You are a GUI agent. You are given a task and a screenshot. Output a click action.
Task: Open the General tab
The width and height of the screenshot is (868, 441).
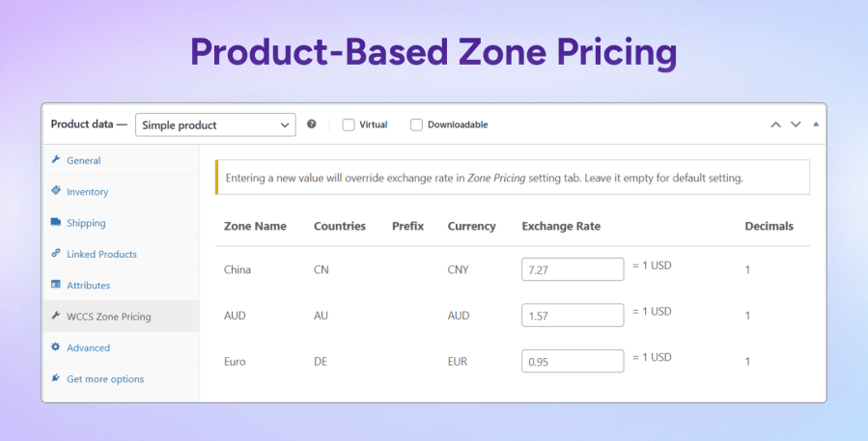pyautogui.click(x=121, y=160)
